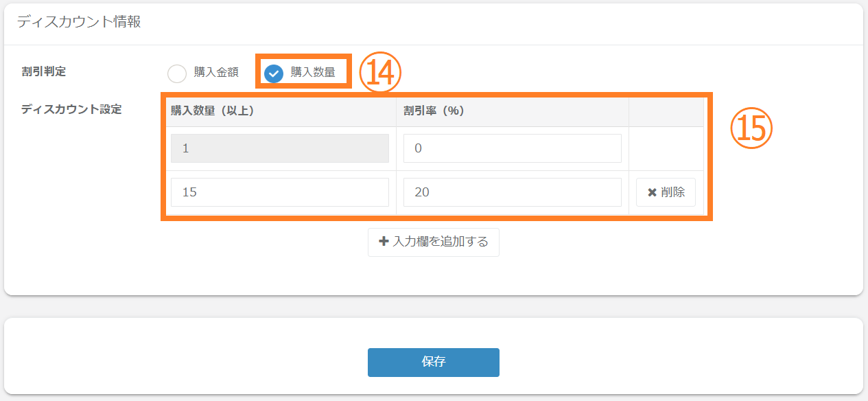This screenshot has height=401, width=868.
Task: Click the plus icon beside 入力欄を追加する
Action: (x=384, y=242)
